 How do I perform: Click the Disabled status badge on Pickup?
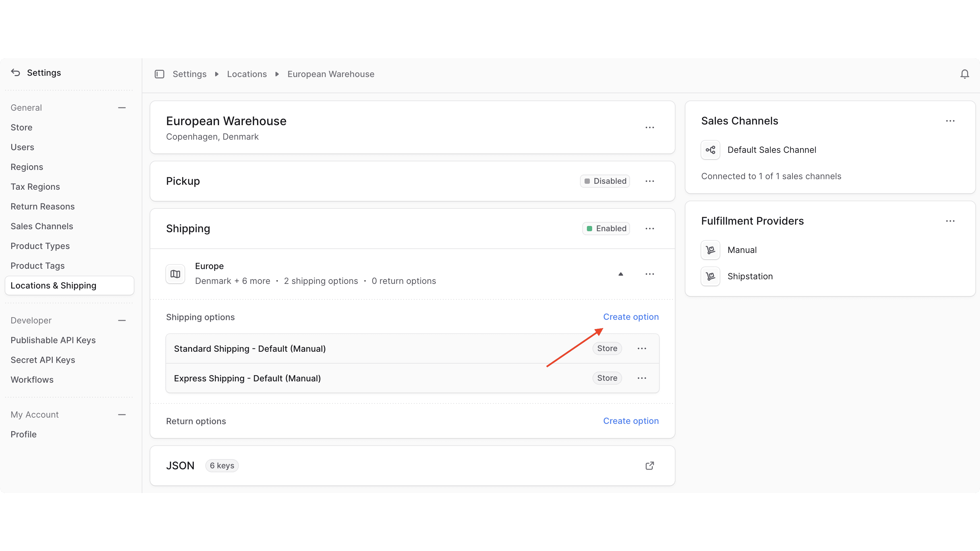coord(605,181)
